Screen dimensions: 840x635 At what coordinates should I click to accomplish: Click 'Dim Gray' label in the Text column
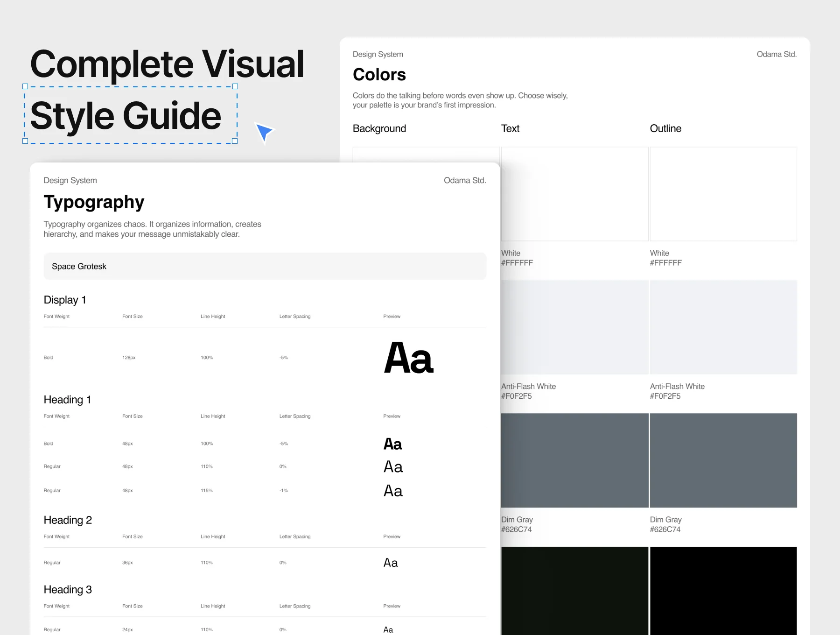click(x=517, y=520)
